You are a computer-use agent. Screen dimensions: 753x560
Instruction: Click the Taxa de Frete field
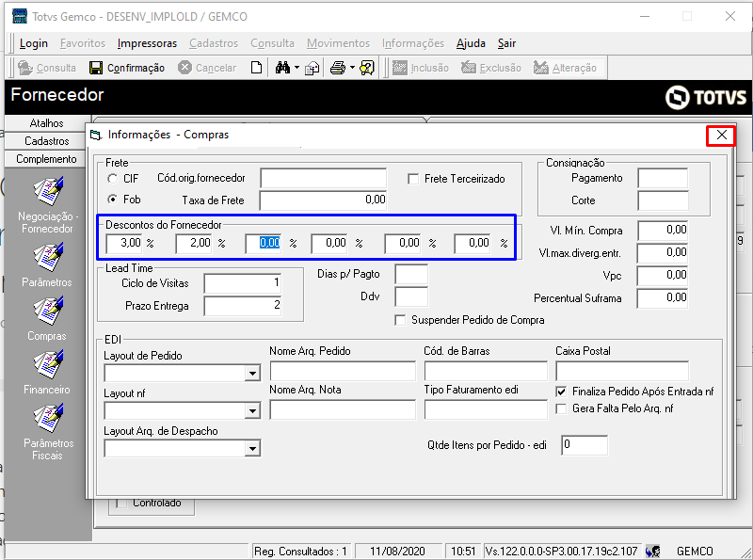click(x=323, y=200)
